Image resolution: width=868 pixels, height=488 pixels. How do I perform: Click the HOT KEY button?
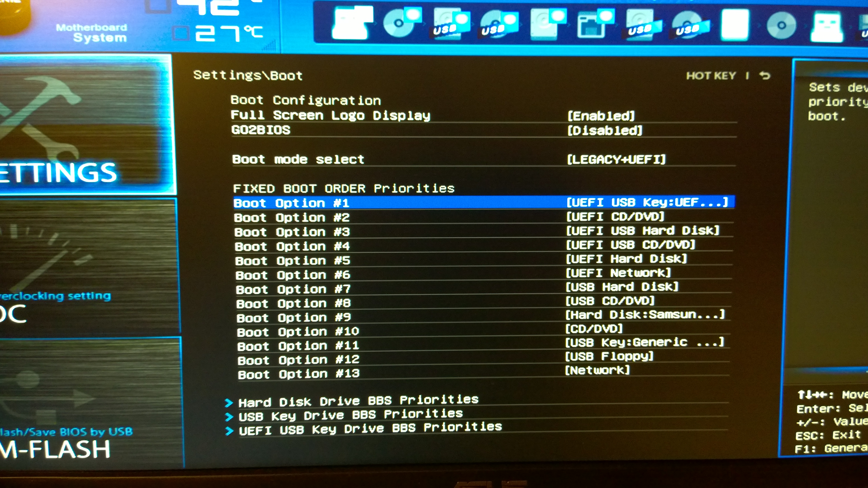(711, 76)
